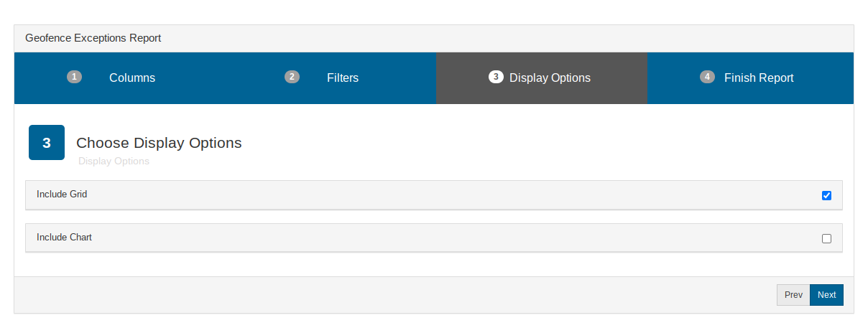Click the Next button
The width and height of the screenshot is (868, 328).
click(826, 295)
